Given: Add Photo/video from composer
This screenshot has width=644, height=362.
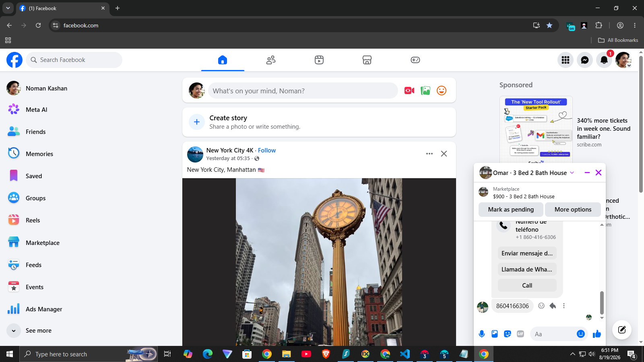Looking at the screenshot, I should (425, 90).
